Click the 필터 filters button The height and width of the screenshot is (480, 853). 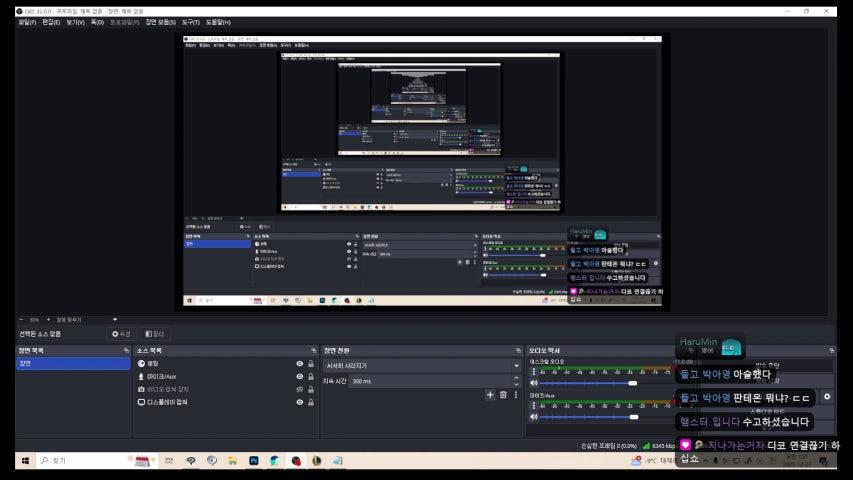(x=155, y=334)
